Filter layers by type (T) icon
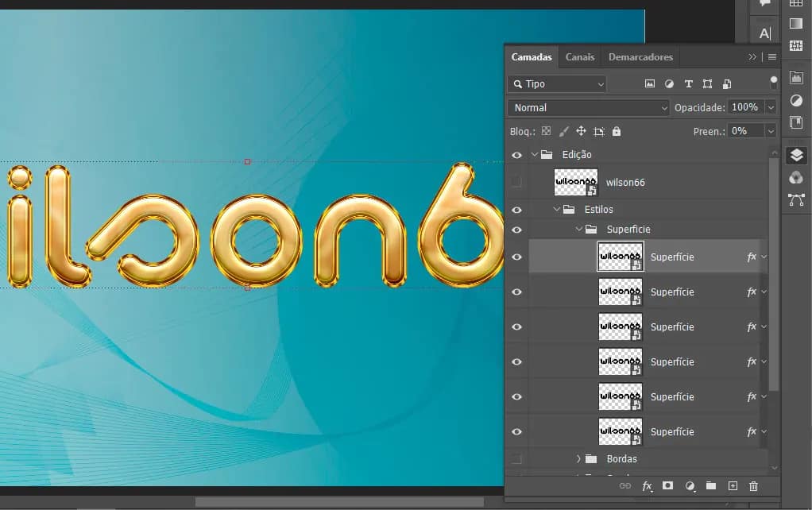The height and width of the screenshot is (510, 812). tap(688, 84)
